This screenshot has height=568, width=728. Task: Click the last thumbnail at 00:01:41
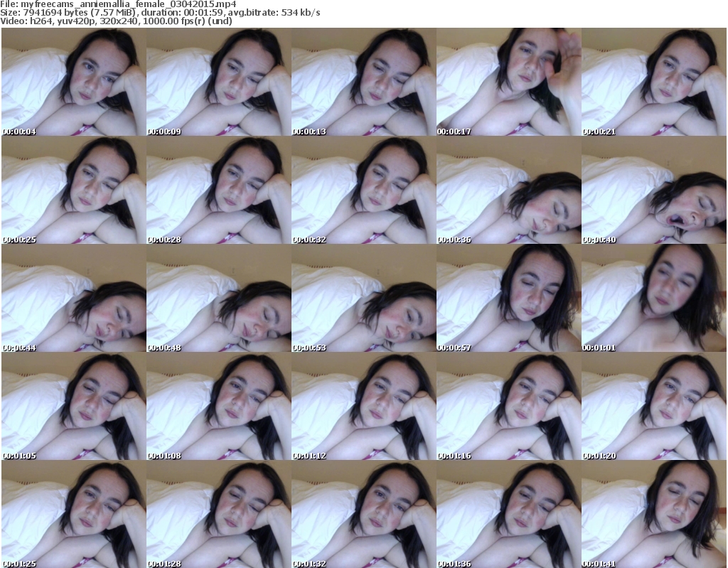point(653,515)
